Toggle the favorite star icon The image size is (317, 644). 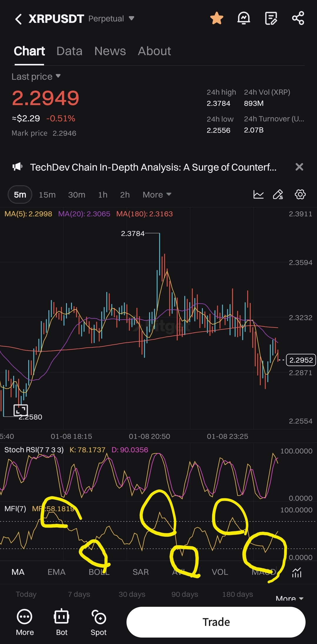(217, 18)
